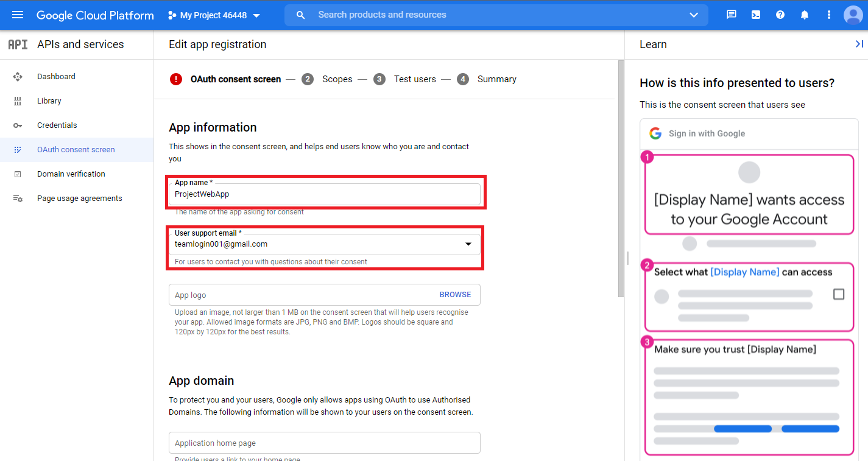The image size is (868, 461).
Task: Go to step 4 Summary
Action: (x=486, y=79)
